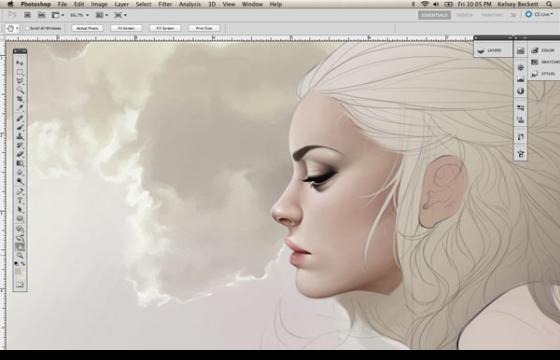Open the Select menu

click(x=143, y=4)
